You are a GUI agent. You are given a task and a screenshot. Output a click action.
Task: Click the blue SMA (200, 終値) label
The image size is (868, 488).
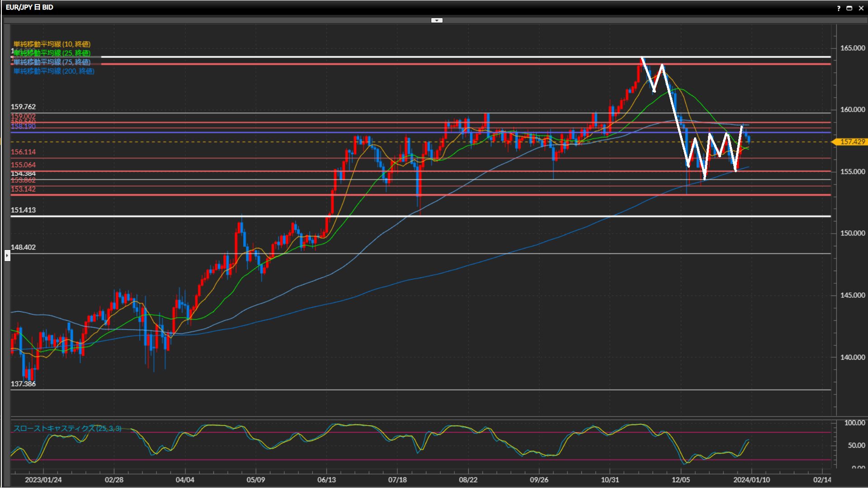(54, 71)
